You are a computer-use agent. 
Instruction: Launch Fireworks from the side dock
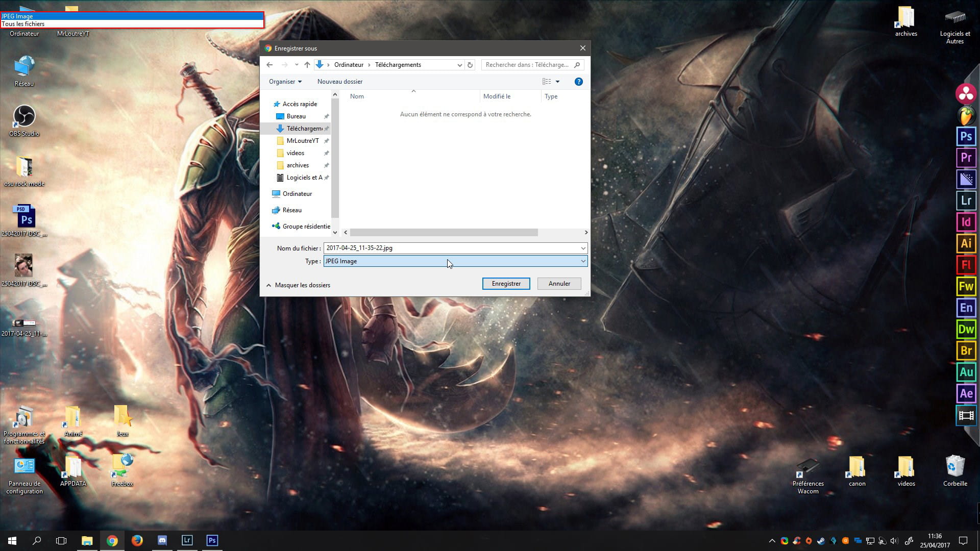click(x=966, y=286)
